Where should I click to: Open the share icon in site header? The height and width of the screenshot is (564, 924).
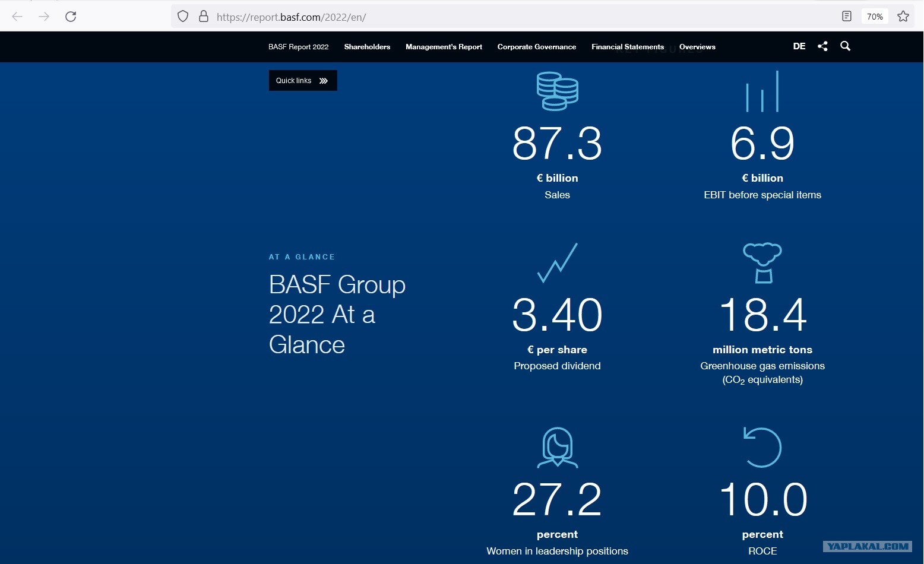coord(822,46)
